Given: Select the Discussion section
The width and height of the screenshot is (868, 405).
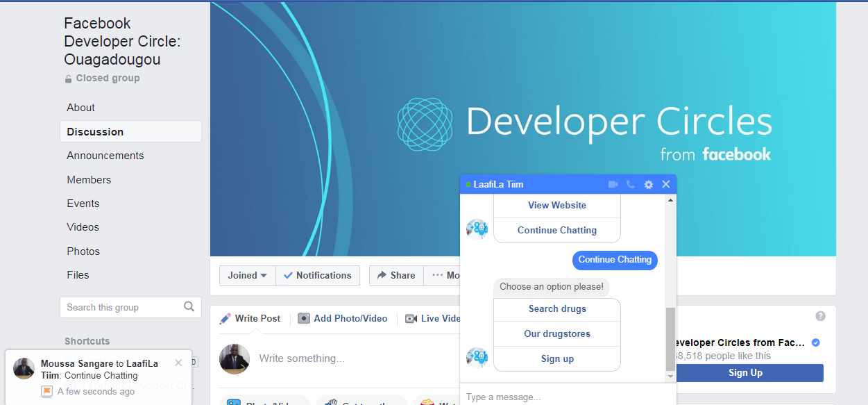Looking at the screenshot, I should coord(130,131).
